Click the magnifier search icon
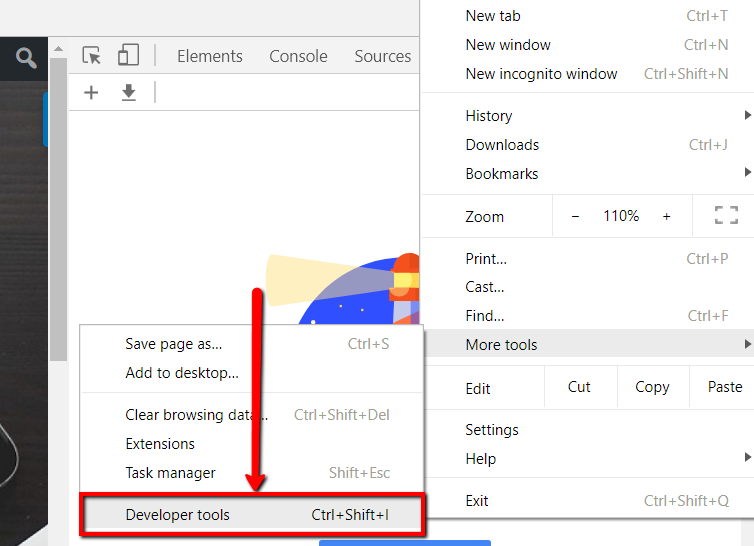Image resolution: width=754 pixels, height=546 pixels. point(25,58)
